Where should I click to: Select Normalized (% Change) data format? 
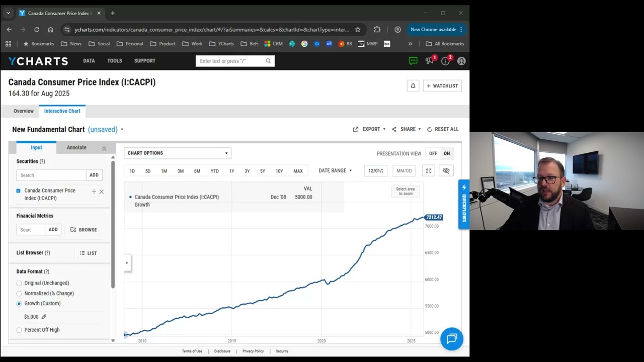point(19,294)
